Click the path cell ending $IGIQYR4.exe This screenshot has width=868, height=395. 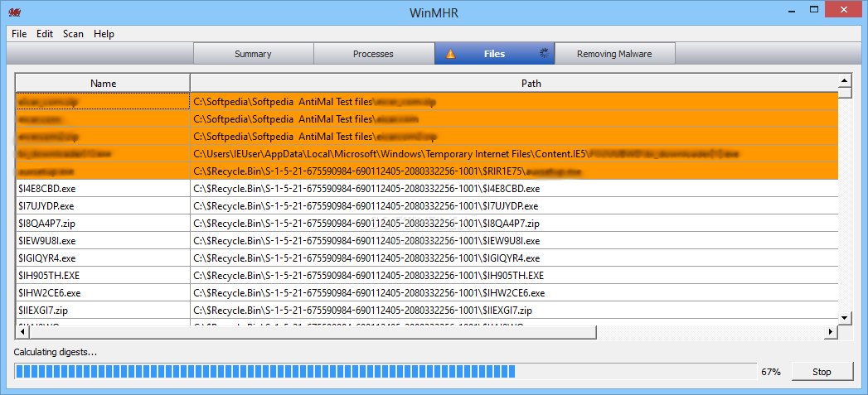(x=514, y=258)
